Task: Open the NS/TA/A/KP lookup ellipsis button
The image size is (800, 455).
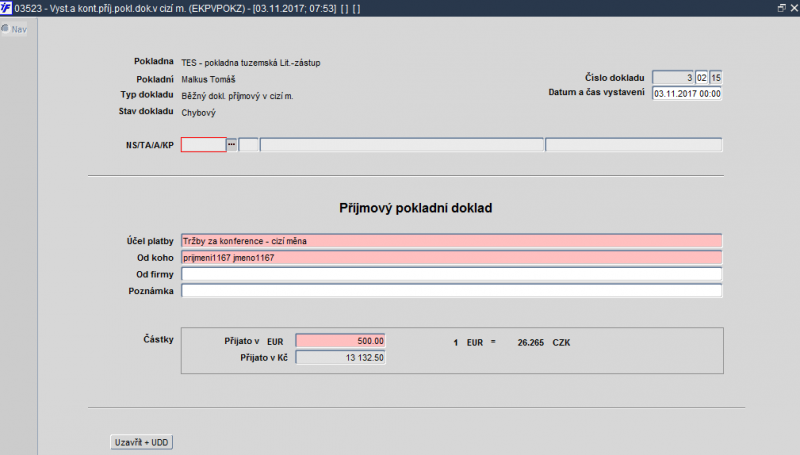Action: (232, 145)
